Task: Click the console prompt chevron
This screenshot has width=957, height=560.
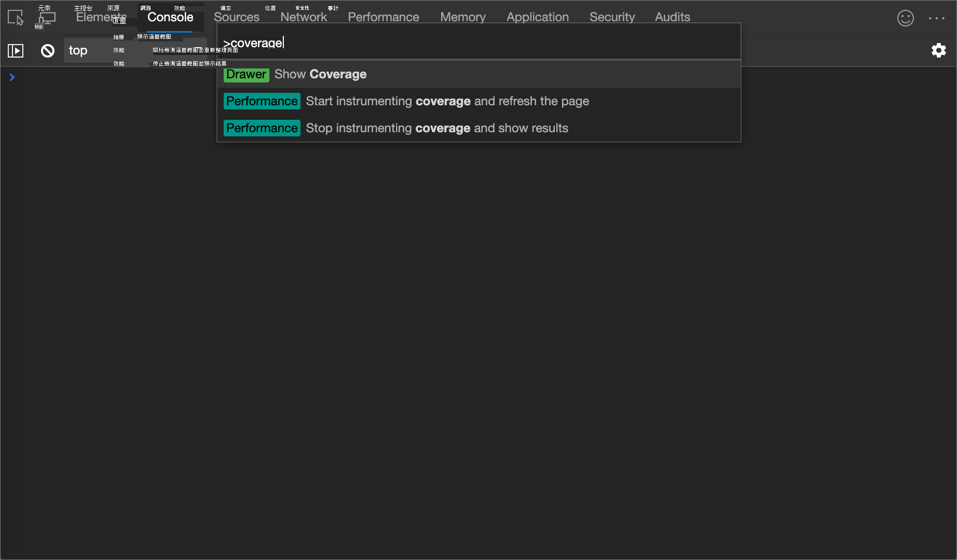Action: [x=12, y=77]
